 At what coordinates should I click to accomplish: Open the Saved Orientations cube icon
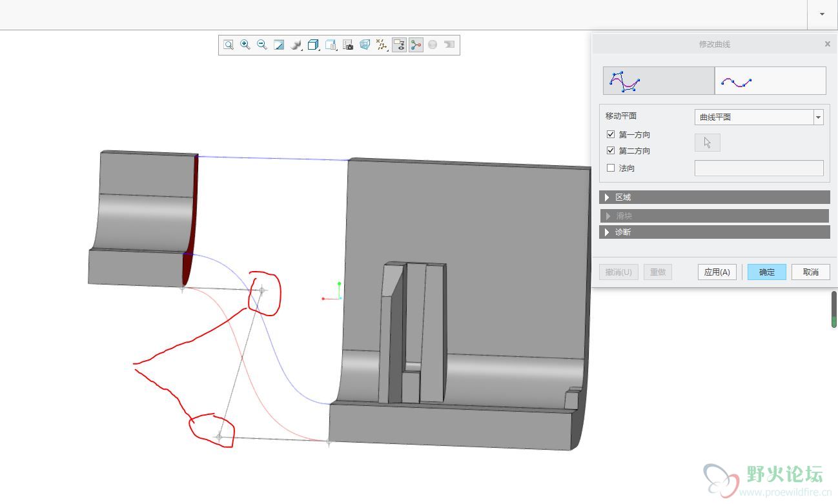(x=313, y=45)
